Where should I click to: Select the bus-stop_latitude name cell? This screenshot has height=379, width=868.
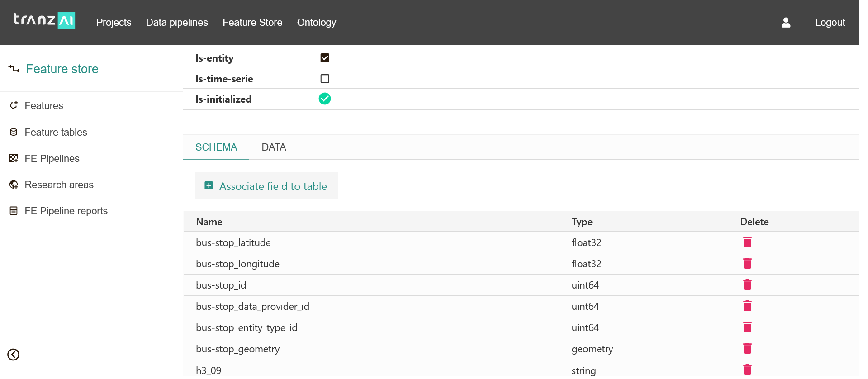[233, 242]
